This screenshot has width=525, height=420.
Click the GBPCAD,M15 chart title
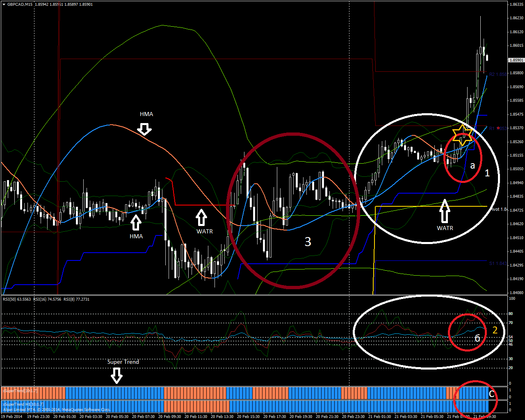tap(20, 5)
